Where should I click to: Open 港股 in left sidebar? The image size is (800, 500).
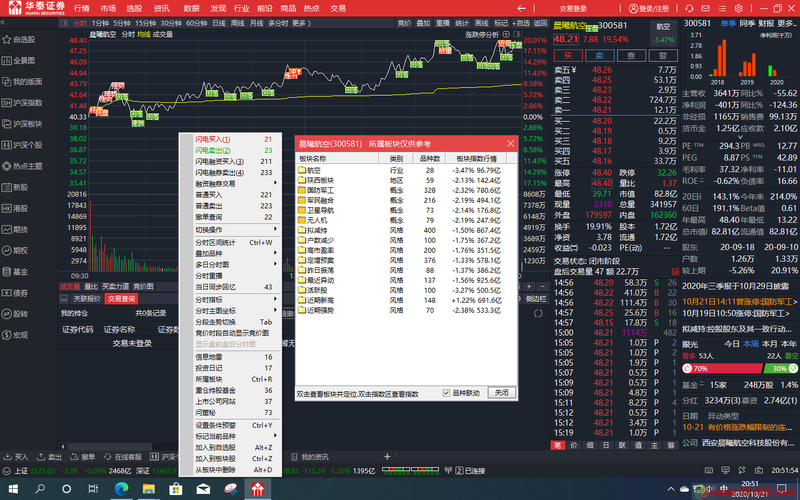15,208
